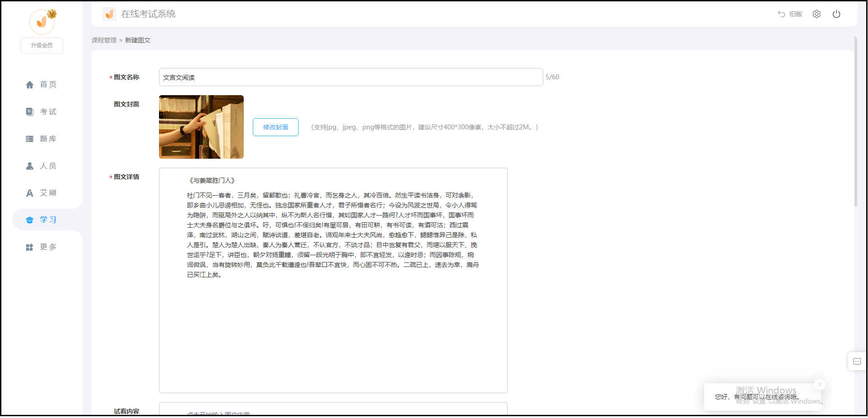Open the chat message floating icon
868x418 pixels.
857,361
